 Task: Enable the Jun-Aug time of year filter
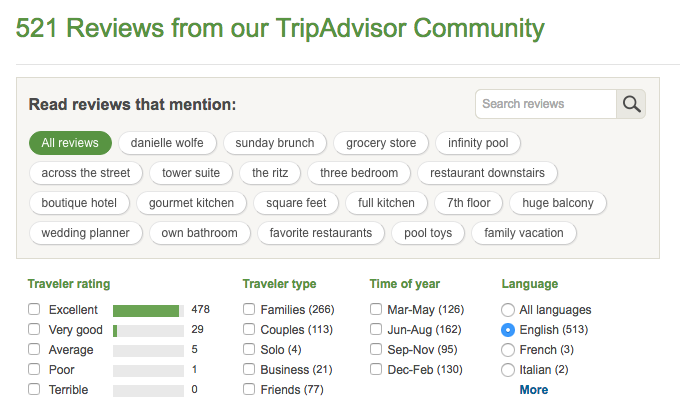tap(376, 329)
